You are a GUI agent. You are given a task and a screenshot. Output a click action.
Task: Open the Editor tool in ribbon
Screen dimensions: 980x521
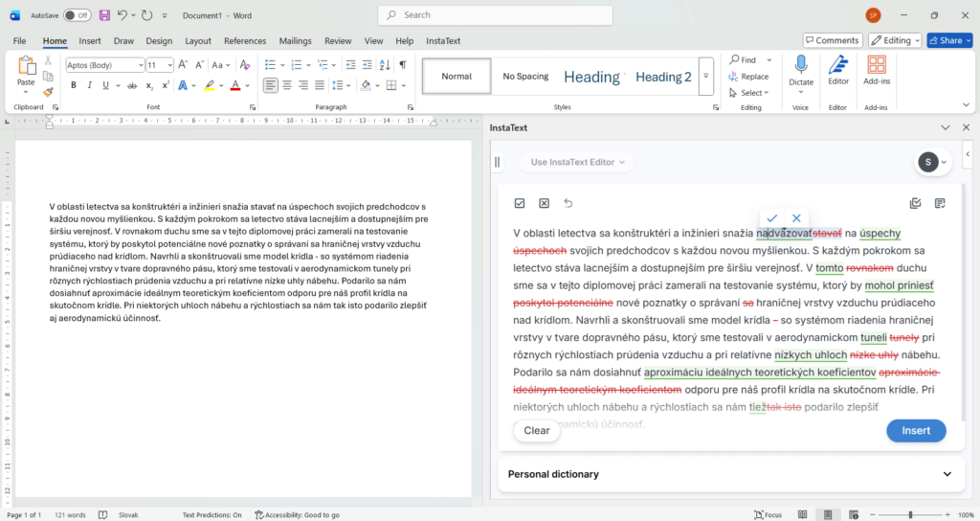pos(838,65)
